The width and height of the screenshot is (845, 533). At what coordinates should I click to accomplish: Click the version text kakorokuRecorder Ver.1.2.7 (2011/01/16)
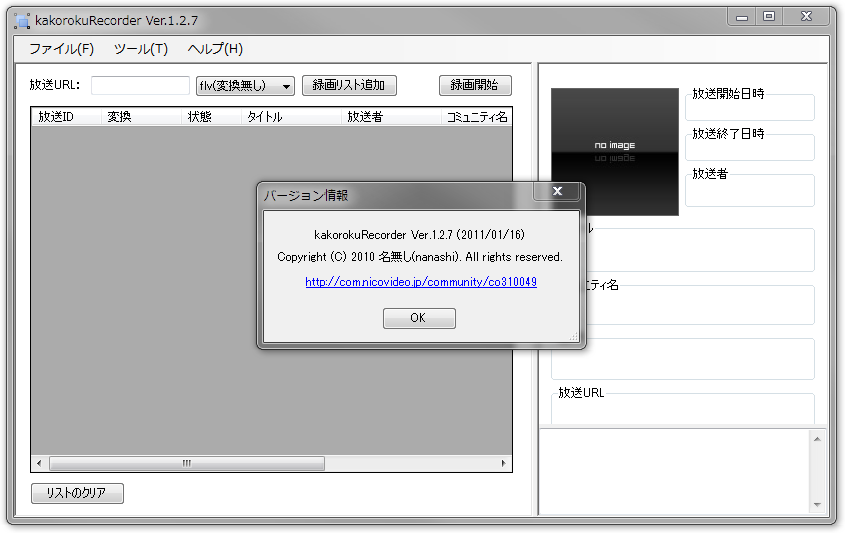point(419,234)
